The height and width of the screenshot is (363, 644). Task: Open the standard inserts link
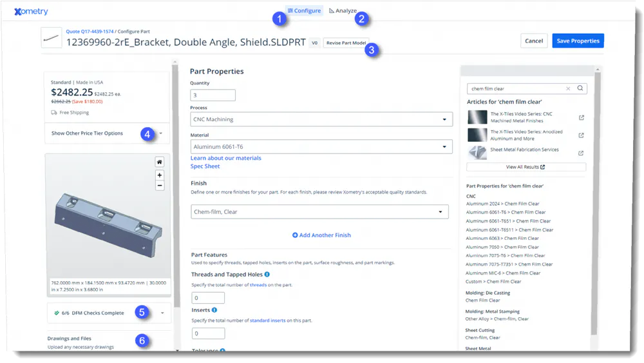pyautogui.click(x=267, y=320)
